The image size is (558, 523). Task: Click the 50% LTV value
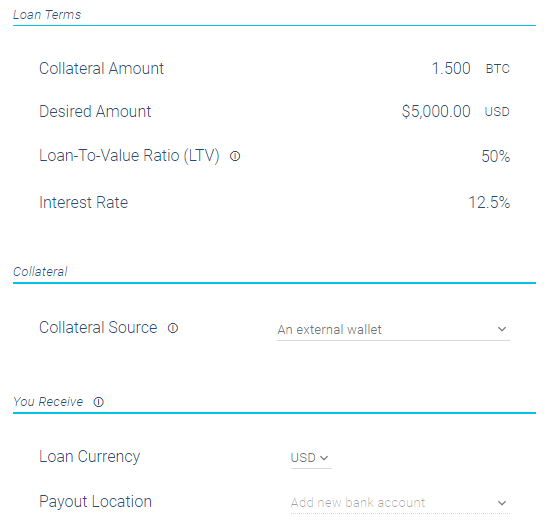point(495,156)
